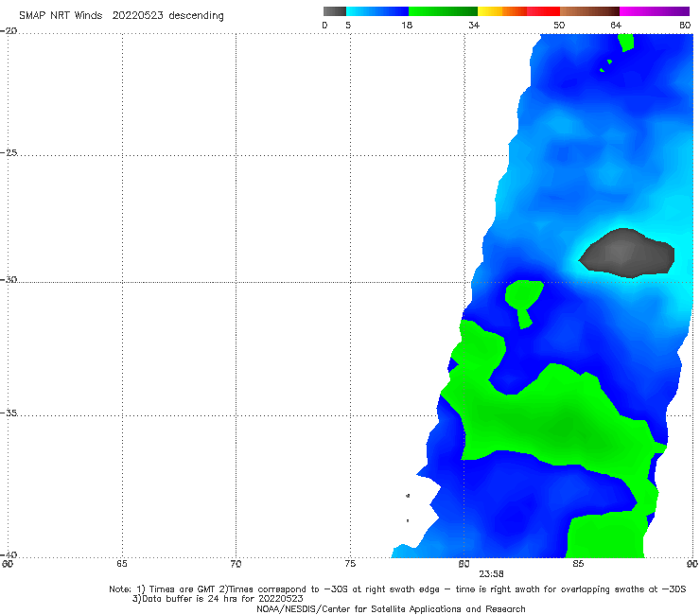Image resolution: width=700 pixels, height=615 pixels.
Task: Click the longitude label "85"
Action: [x=578, y=564]
